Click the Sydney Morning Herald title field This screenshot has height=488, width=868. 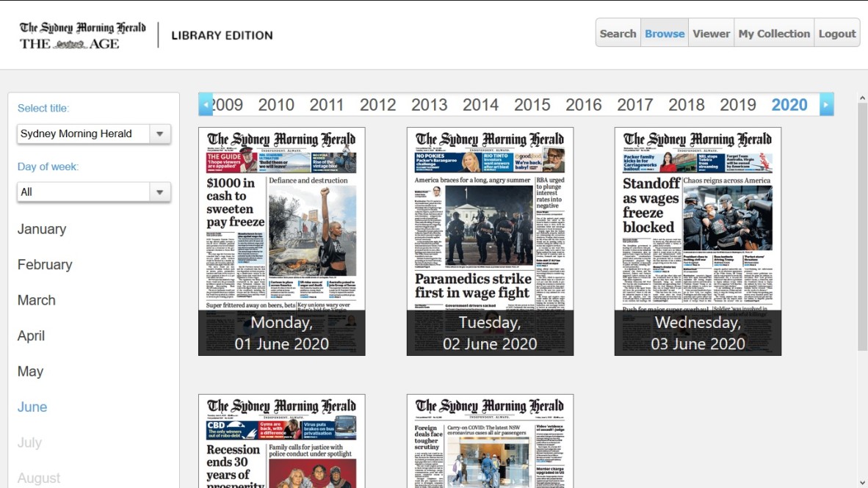(x=83, y=134)
